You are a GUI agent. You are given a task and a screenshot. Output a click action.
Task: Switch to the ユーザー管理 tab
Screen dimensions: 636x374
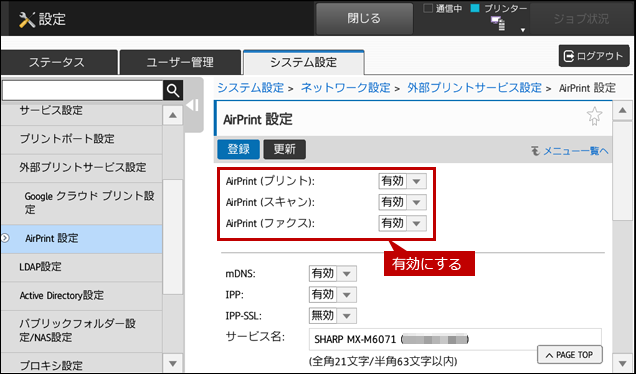point(180,62)
